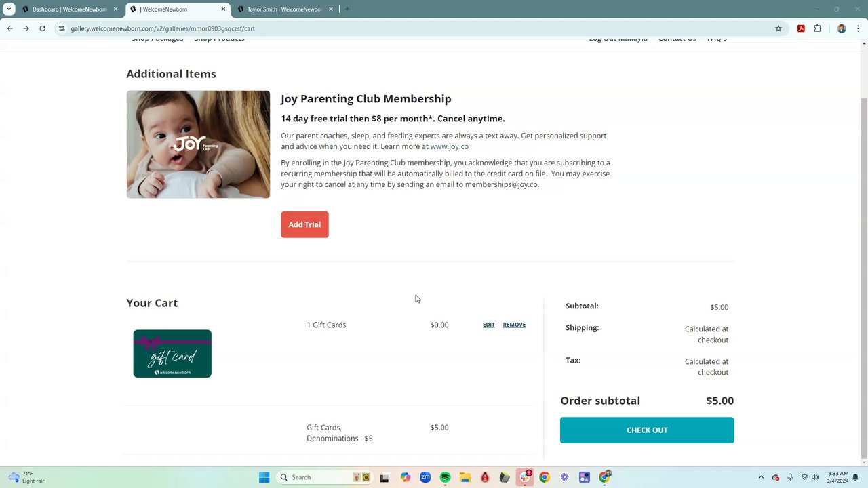Open Slack from the taskbar
Screen dimensions: 868x488
pos(525,477)
